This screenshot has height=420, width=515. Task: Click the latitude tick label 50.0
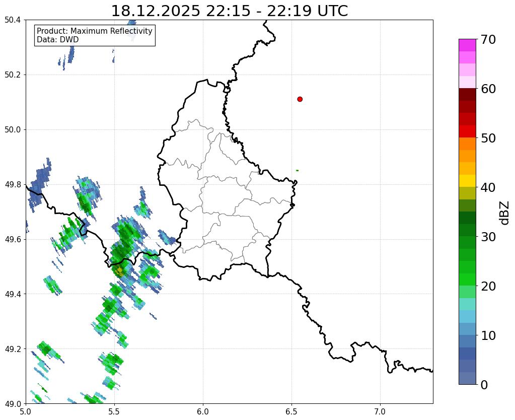pos(13,130)
